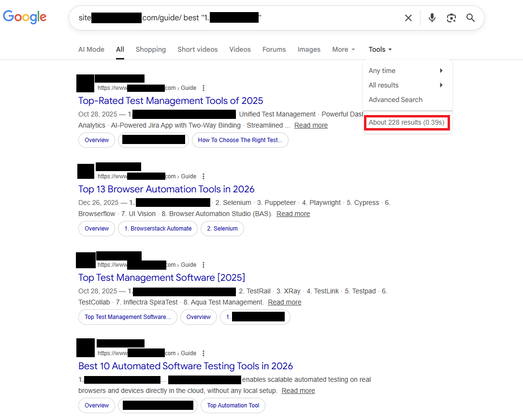523x420 pixels.
Task: Open 'Top Test Management Software [2025]' result
Action: click(x=162, y=277)
